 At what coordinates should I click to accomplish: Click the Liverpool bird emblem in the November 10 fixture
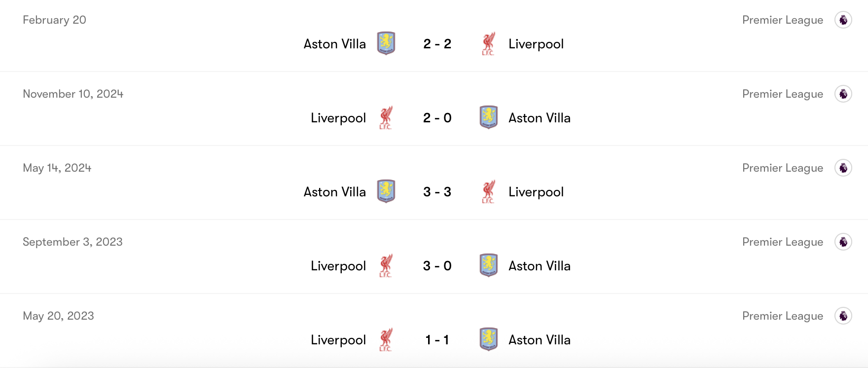coord(387,118)
